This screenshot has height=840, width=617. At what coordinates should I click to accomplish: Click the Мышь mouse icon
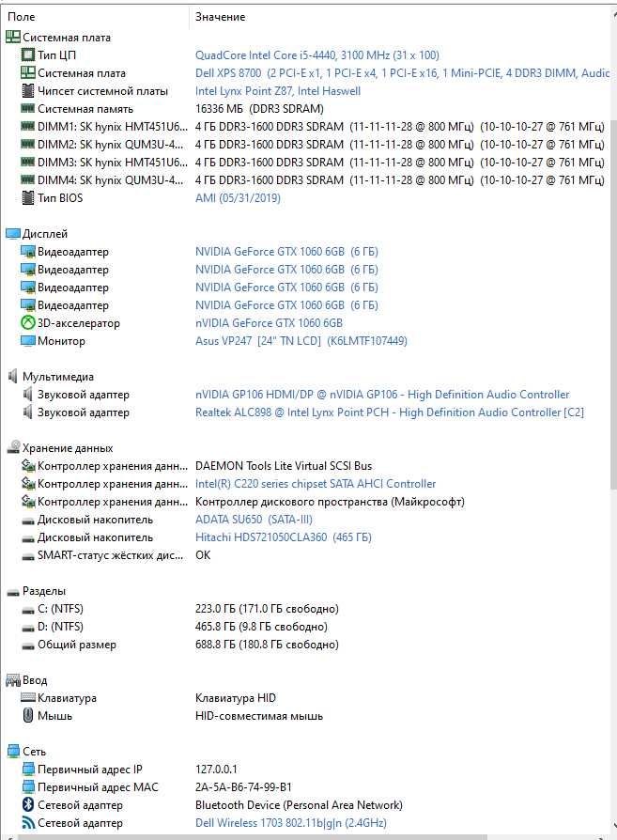click(x=28, y=715)
